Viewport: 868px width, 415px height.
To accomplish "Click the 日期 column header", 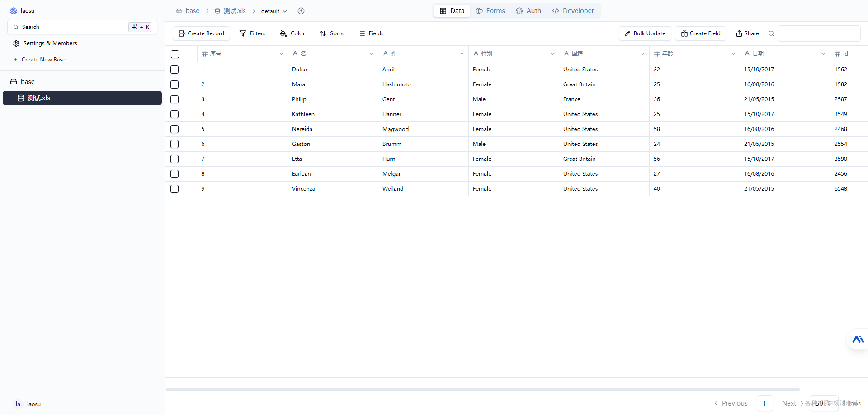I will tap(785, 54).
